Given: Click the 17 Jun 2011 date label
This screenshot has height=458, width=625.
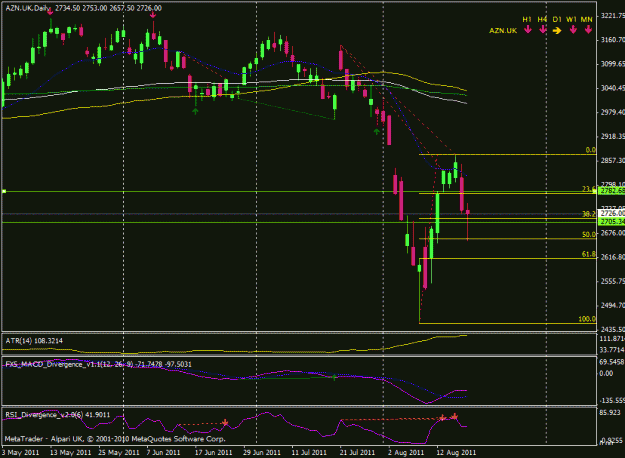Looking at the screenshot, I should pyautogui.click(x=213, y=452).
